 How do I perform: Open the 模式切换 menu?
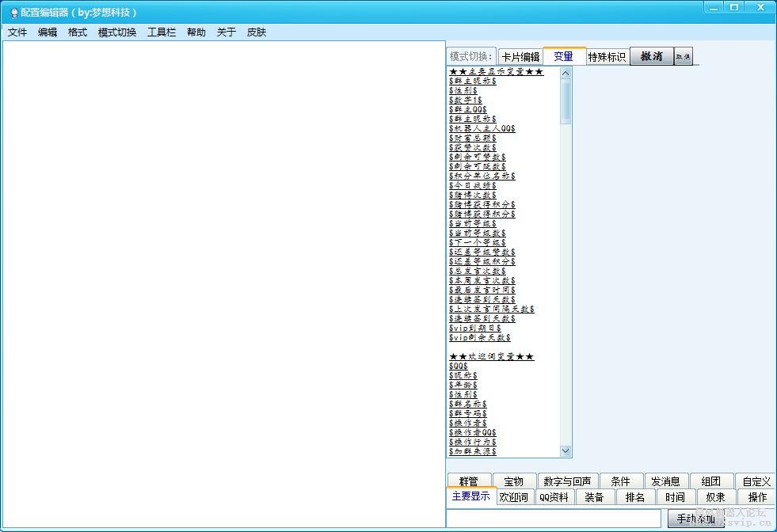coord(117,32)
